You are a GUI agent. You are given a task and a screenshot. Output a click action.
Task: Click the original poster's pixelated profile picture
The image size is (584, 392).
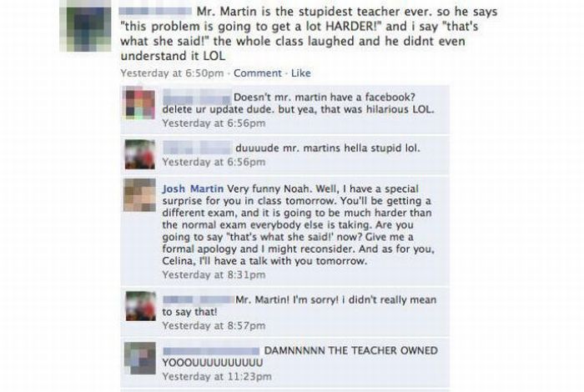coord(85,26)
